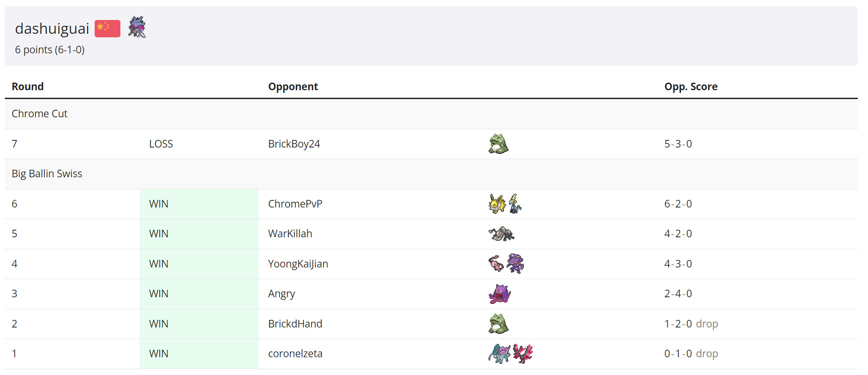The image size is (868, 375).
Task: Click the Suicune deck icon beside dashuiguai
Action: pos(137,28)
